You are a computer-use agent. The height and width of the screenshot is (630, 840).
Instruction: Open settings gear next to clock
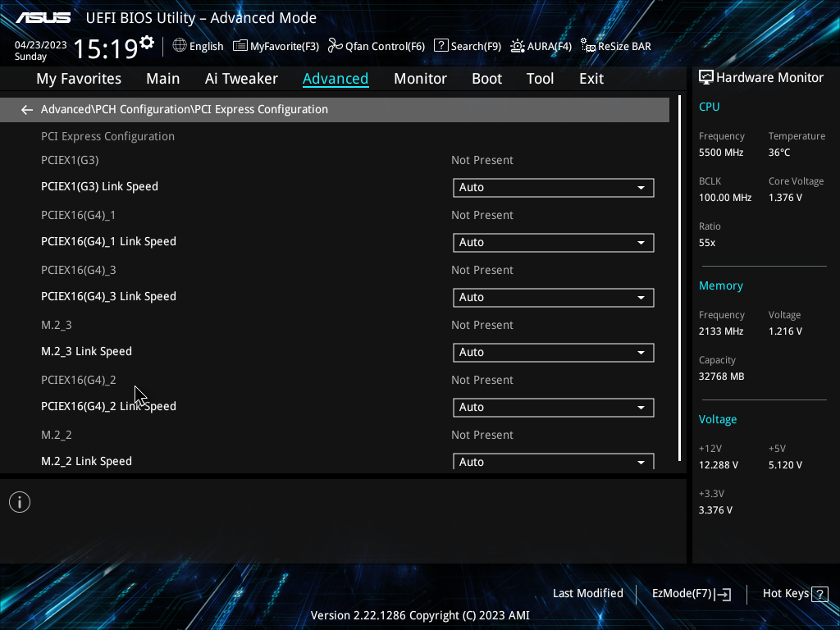(147, 42)
